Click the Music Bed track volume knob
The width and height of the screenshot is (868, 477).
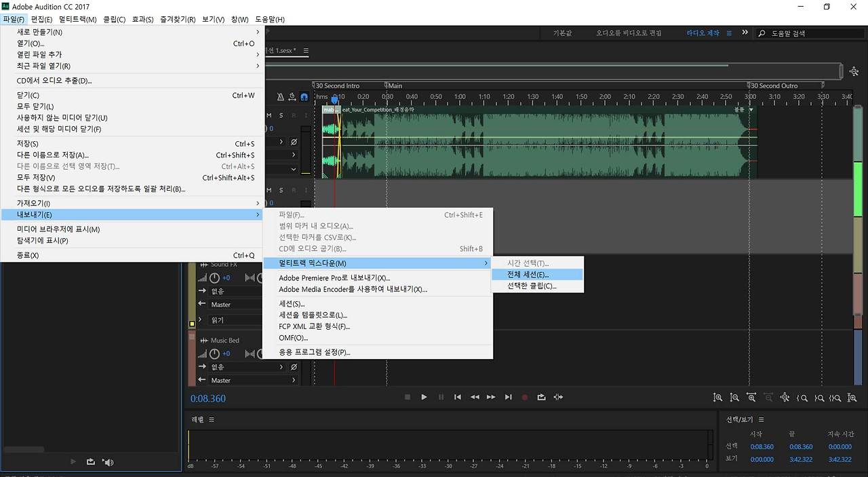tap(214, 354)
